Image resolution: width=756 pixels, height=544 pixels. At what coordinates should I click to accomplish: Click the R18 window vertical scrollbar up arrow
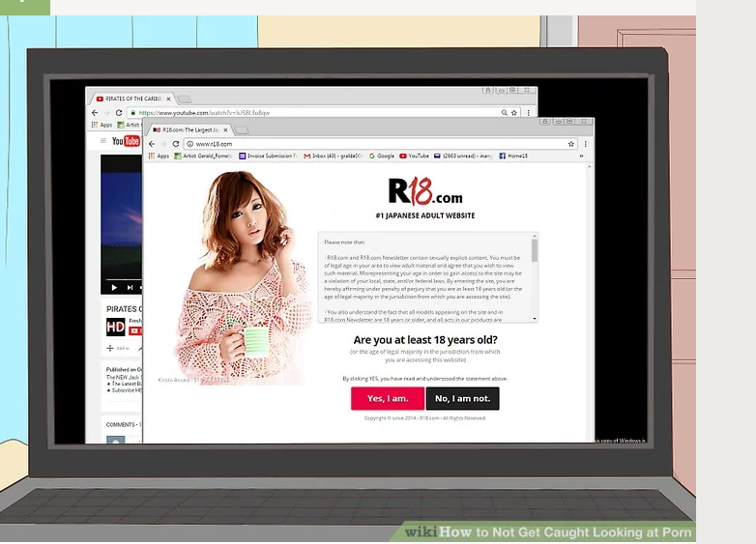pos(589,166)
